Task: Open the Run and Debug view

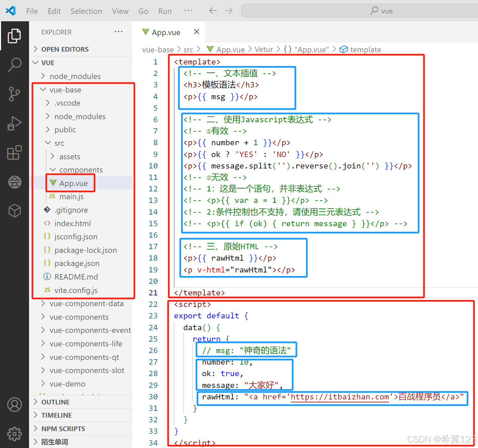Action: point(14,123)
